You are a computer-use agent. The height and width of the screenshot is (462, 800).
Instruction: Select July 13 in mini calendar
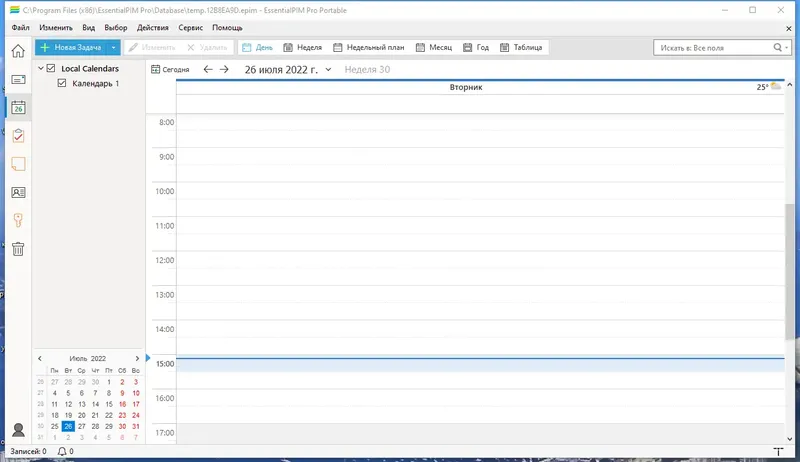82,404
